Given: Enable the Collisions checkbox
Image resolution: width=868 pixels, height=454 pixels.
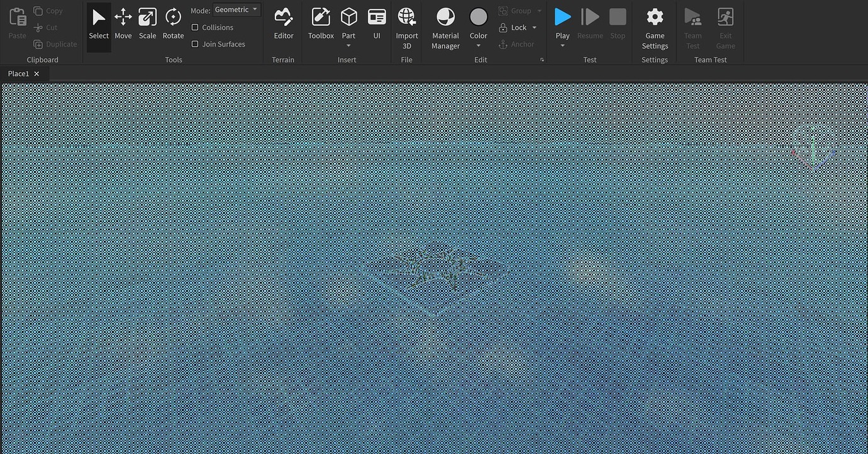Looking at the screenshot, I should (x=195, y=28).
